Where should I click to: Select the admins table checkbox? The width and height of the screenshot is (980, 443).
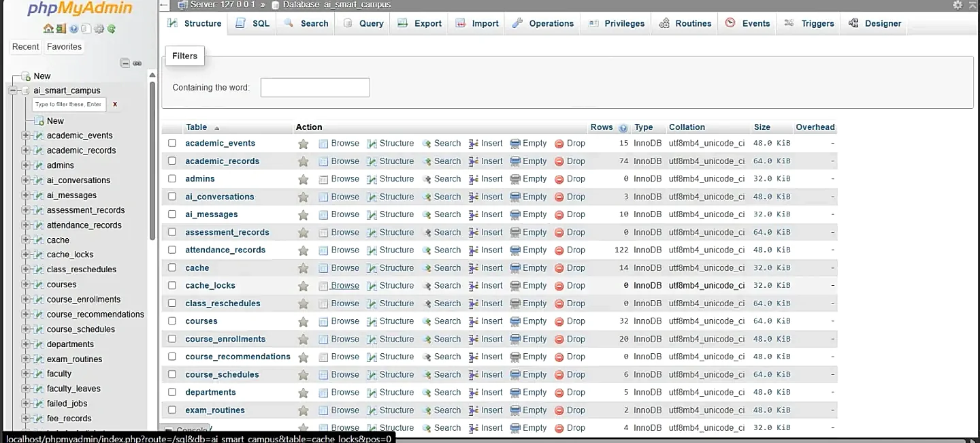(172, 178)
